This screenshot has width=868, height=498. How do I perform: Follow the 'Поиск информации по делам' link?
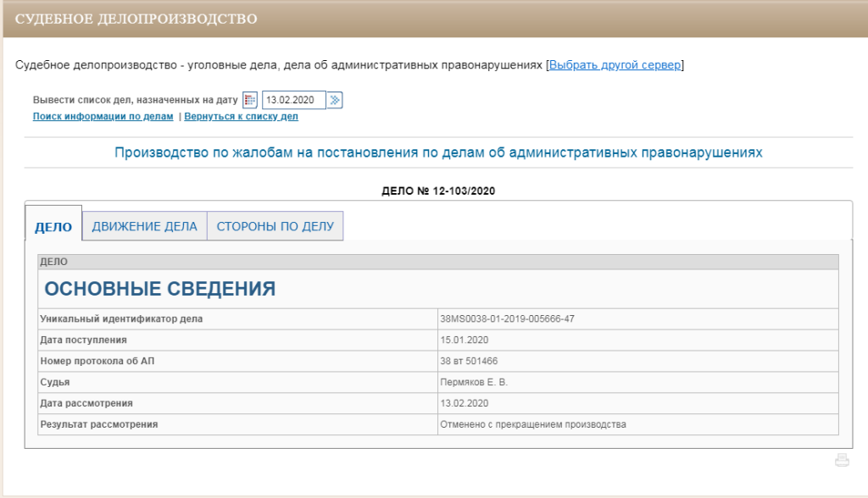pos(103,116)
